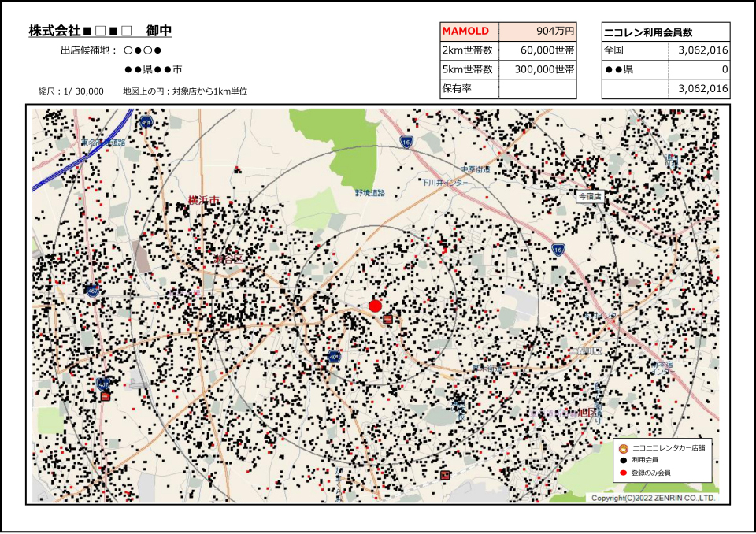This screenshot has width=756, height=534.
Task: Click the 地図上の円 1km note text
Action: (x=185, y=91)
